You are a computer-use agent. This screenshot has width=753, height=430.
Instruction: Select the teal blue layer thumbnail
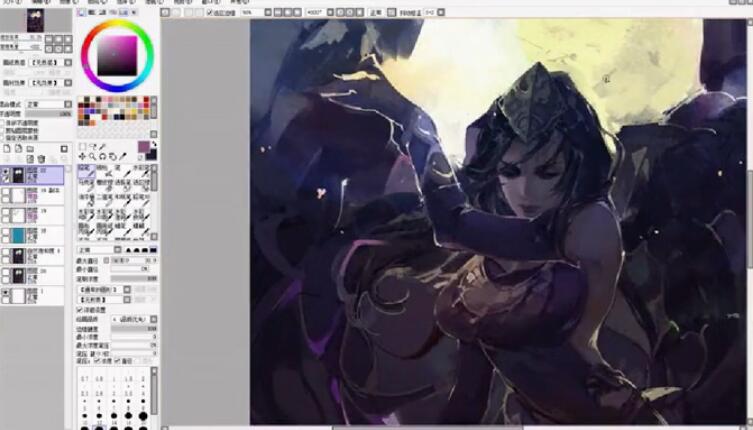point(18,235)
